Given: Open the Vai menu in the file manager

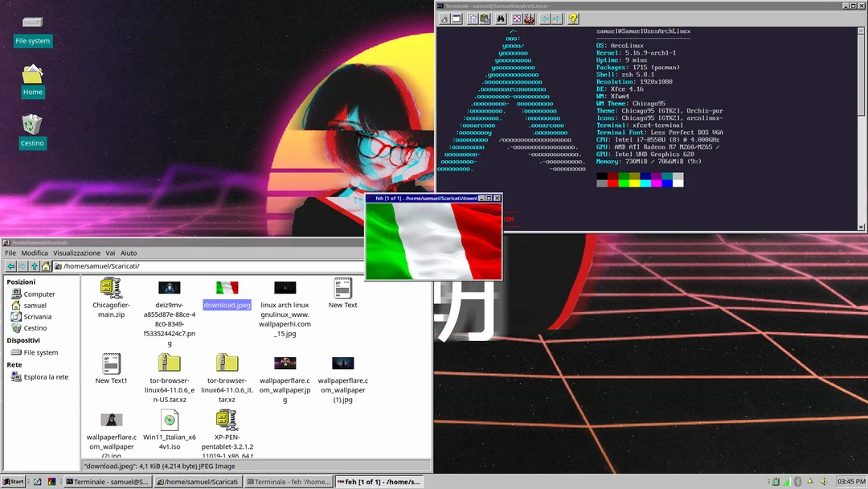Looking at the screenshot, I should click(x=110, y=253).
